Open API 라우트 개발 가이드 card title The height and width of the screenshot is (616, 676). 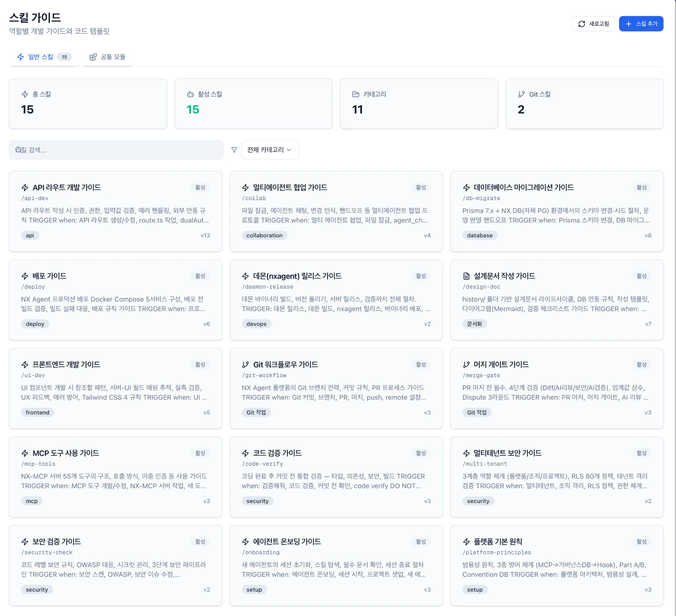click(67, 187)
